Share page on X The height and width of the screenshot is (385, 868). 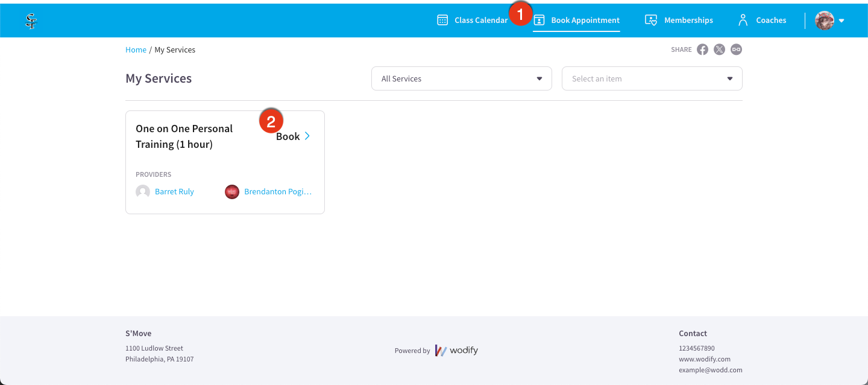[719, 49]
